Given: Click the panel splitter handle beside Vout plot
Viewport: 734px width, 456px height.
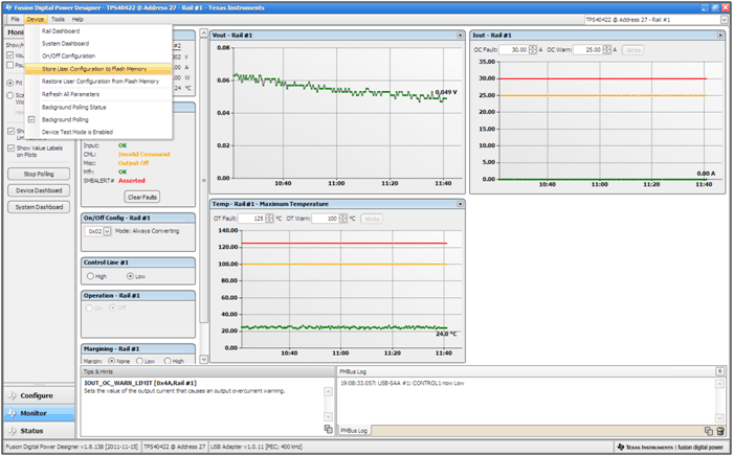Looking at the screenshot, I should point(204,180).
